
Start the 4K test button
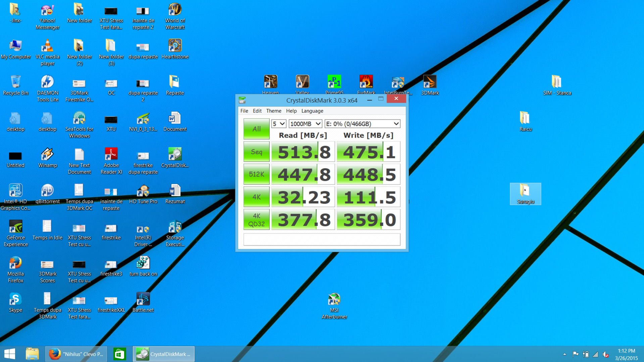pyautogui.click(x=256, y=197)
